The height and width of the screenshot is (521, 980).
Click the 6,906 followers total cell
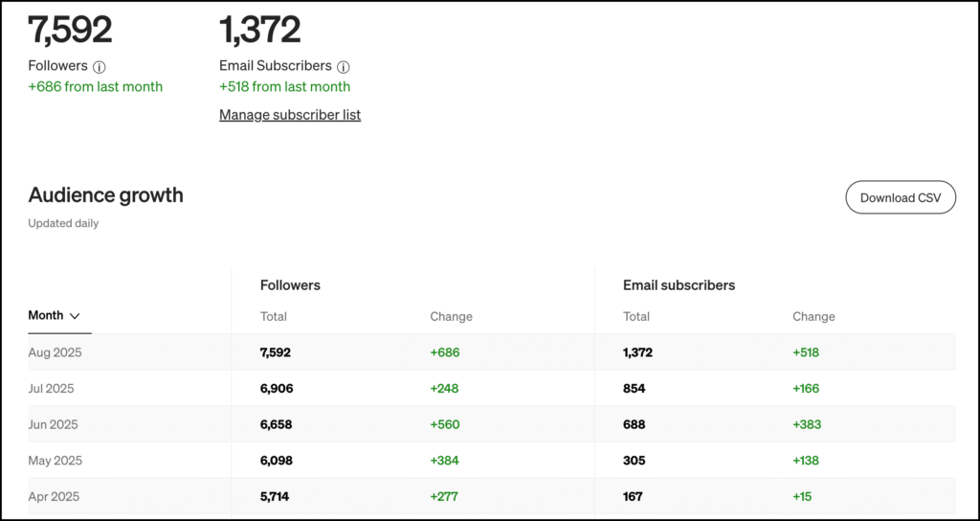tap(277, 389)
